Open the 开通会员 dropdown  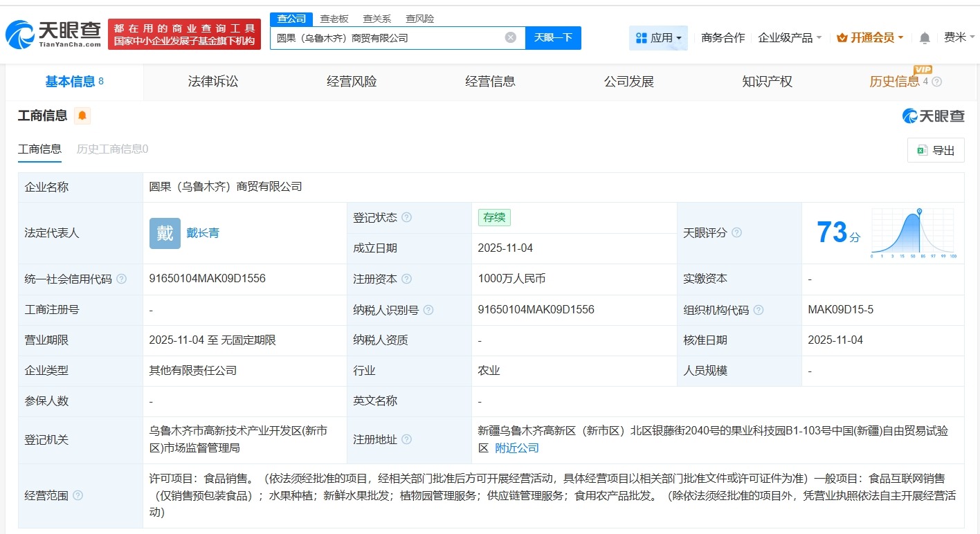(x=869, y=37)
